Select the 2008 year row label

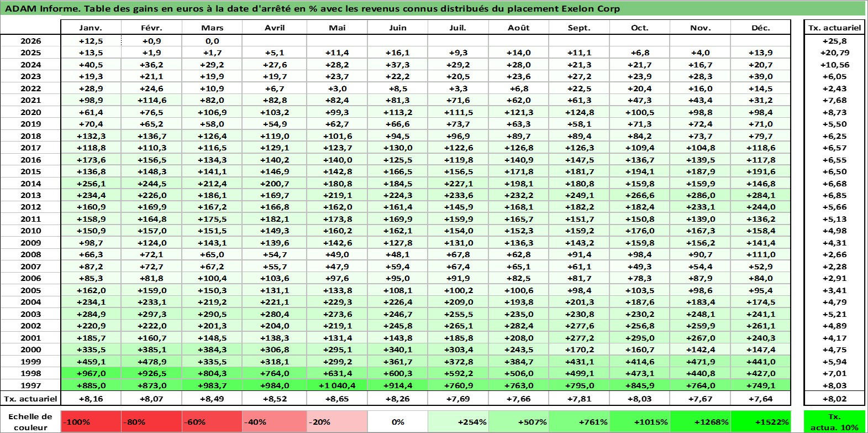31,254
